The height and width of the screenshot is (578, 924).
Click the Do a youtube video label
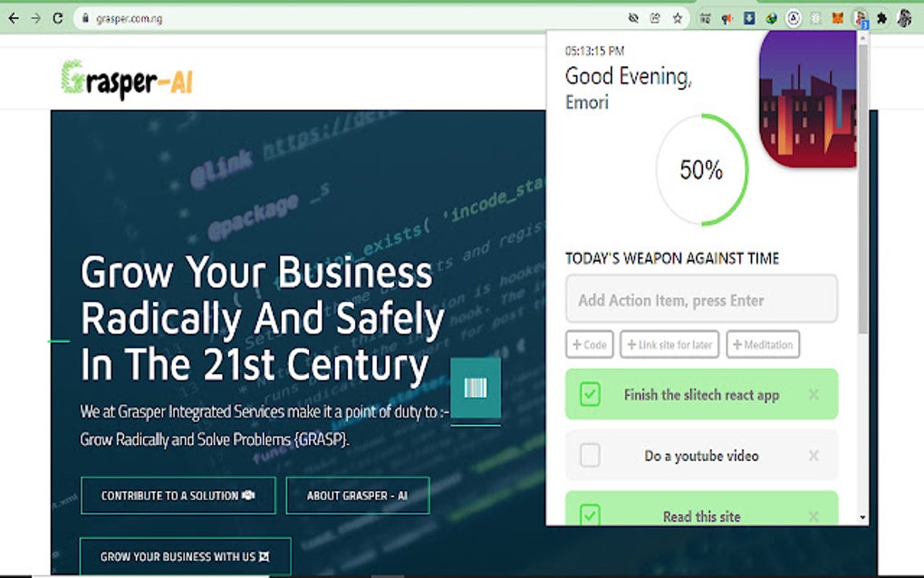click(x=701, y=456)
